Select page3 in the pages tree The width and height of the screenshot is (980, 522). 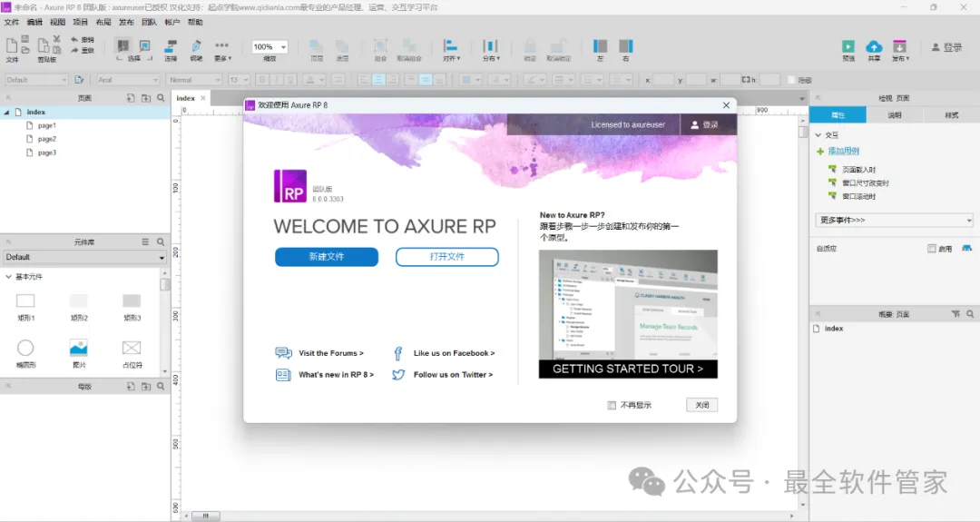click(47, 153)
